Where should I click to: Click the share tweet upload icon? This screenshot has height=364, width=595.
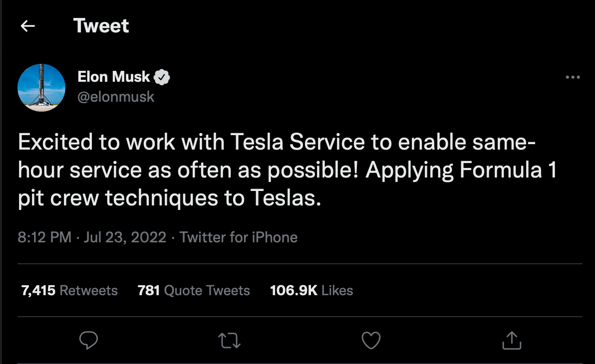(511, 341)
